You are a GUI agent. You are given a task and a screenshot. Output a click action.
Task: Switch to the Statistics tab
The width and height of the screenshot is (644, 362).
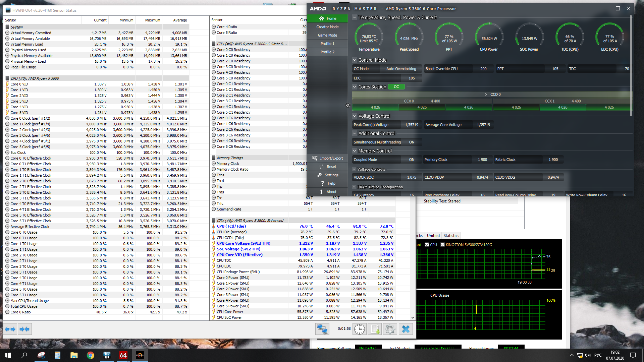[x=451, y=236]
